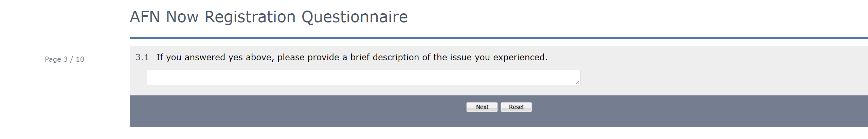
Task: Click the word "Questionnaire" in the title
Action: click(355, 17)
